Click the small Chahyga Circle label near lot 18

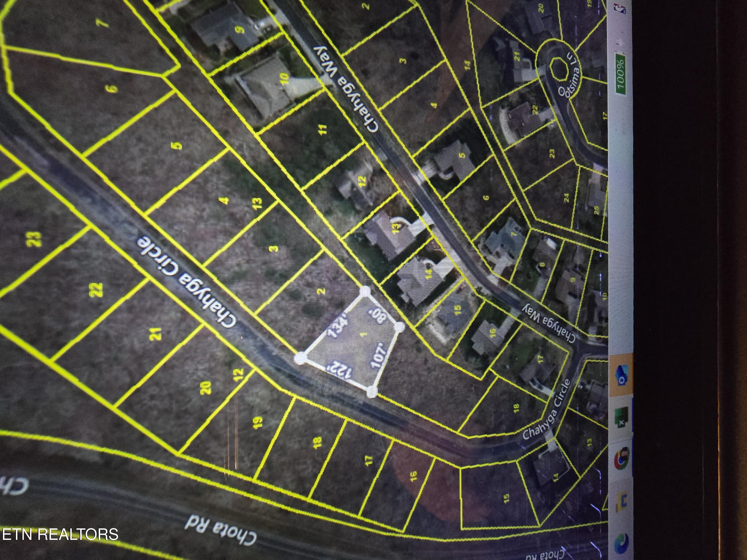coord(546,409)
